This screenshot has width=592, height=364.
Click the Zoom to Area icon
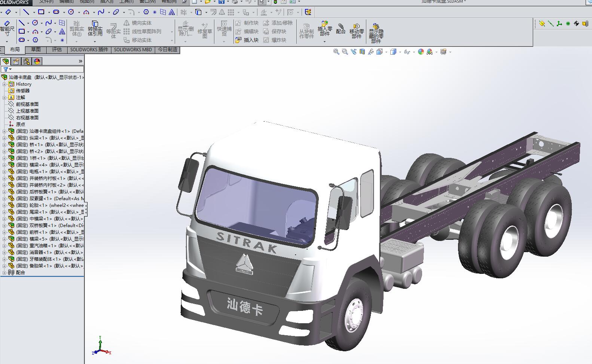(x=345, y=52)
